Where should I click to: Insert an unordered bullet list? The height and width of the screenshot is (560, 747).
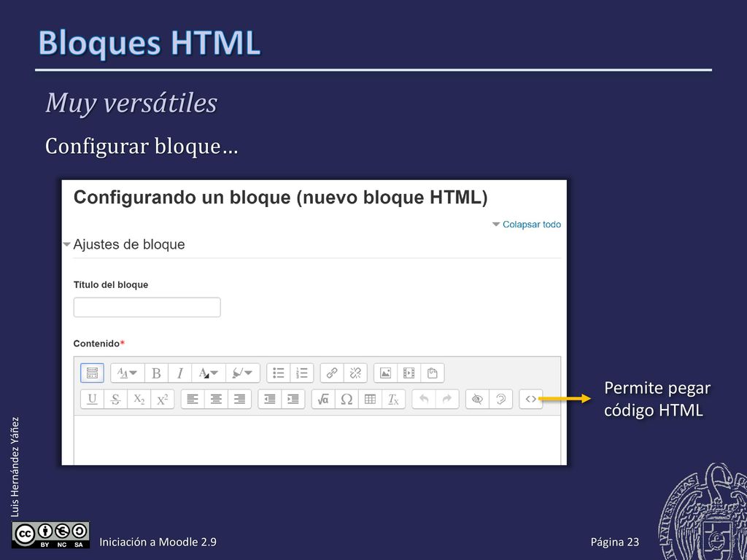[x=278, y=373]
